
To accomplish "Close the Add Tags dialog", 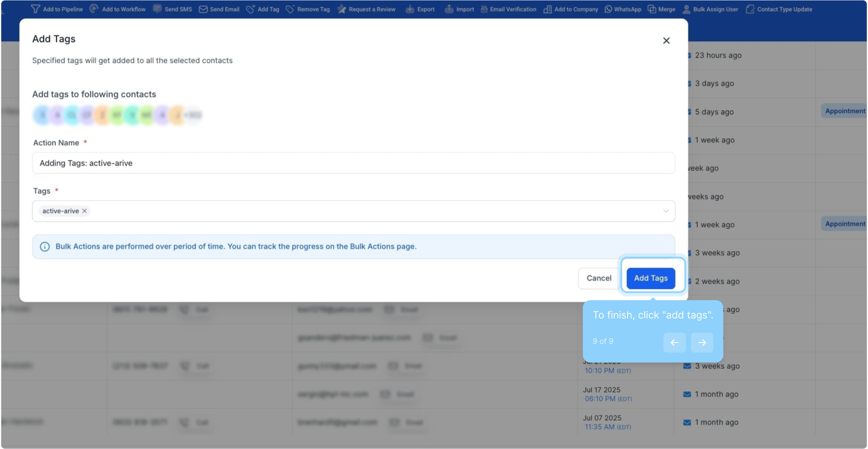I will pos(666,41).
